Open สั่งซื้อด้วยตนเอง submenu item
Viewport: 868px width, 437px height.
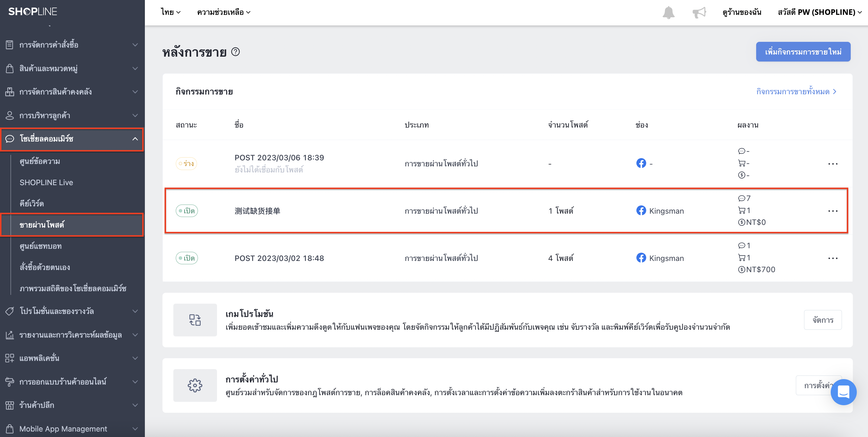45,267
